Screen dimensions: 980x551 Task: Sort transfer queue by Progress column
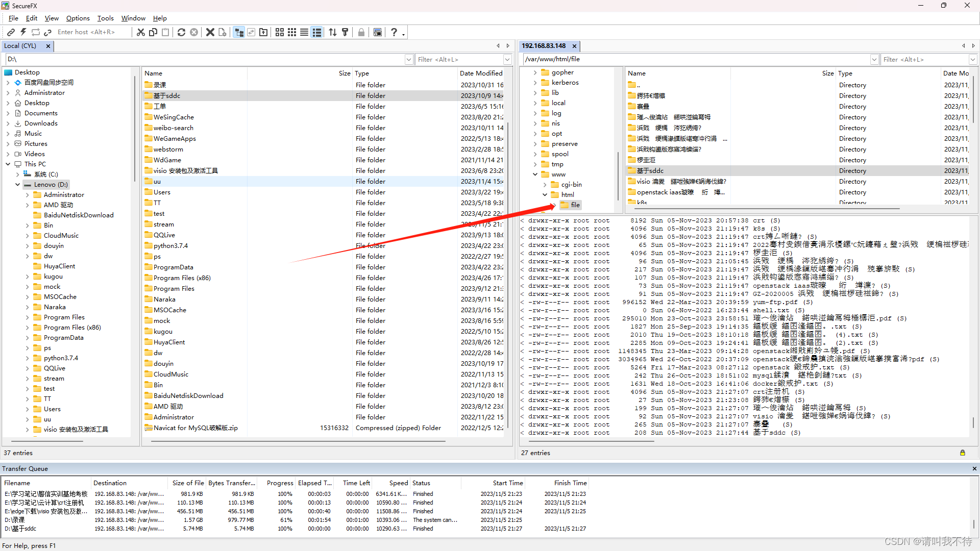pyautogui.click(x=280, y=483)
